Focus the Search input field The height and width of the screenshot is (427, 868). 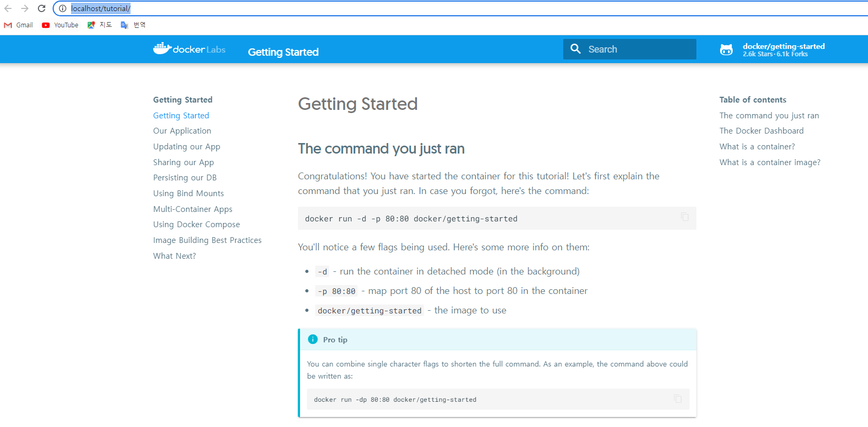(x=630, y=49)
